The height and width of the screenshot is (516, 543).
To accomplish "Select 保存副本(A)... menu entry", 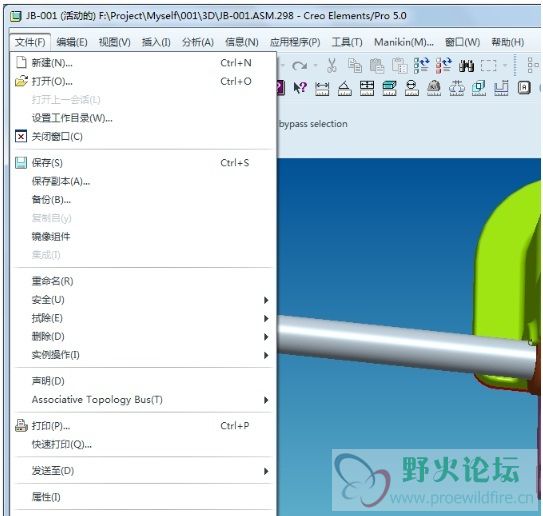I will 143,181.
